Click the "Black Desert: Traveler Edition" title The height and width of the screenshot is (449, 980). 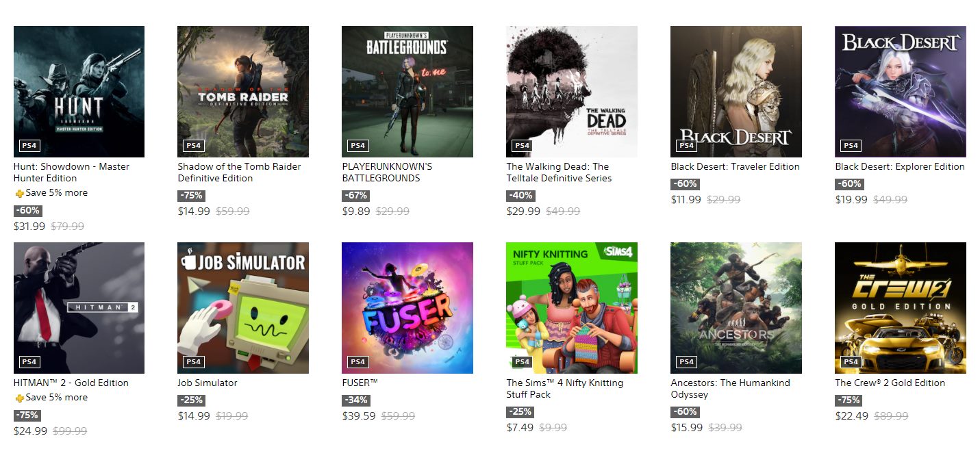pos(735,166)
